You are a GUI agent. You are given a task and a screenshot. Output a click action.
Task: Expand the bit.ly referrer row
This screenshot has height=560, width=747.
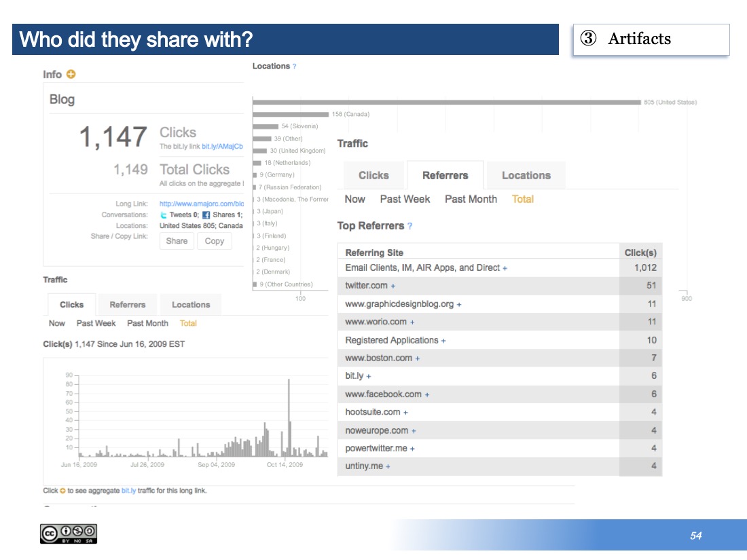click(369, 376)
